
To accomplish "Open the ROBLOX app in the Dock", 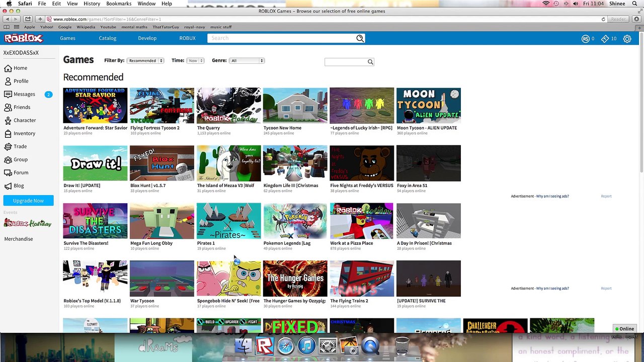I will [x=265, y=346].
